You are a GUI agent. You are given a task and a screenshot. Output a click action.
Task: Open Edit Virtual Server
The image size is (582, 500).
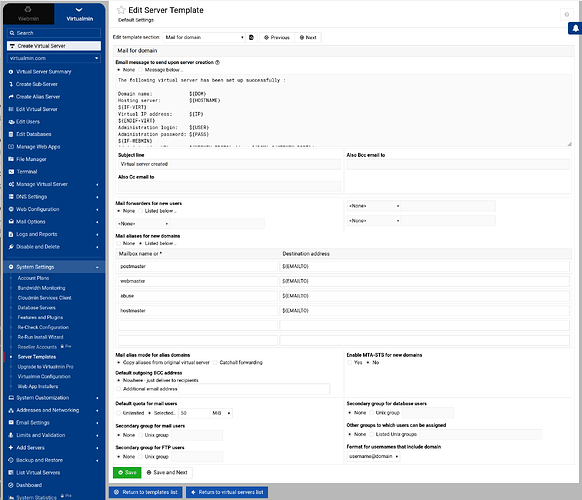tap(36, 109)
